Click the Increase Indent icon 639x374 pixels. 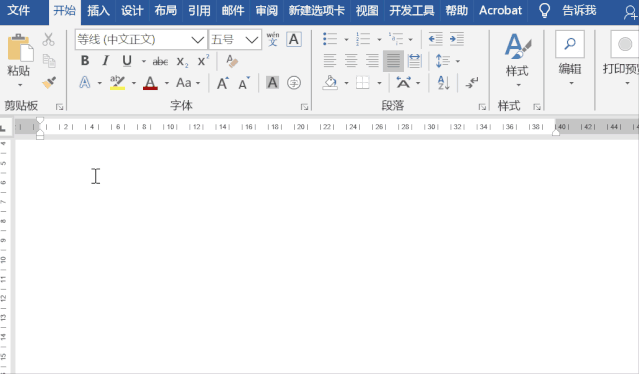[456, 39]
